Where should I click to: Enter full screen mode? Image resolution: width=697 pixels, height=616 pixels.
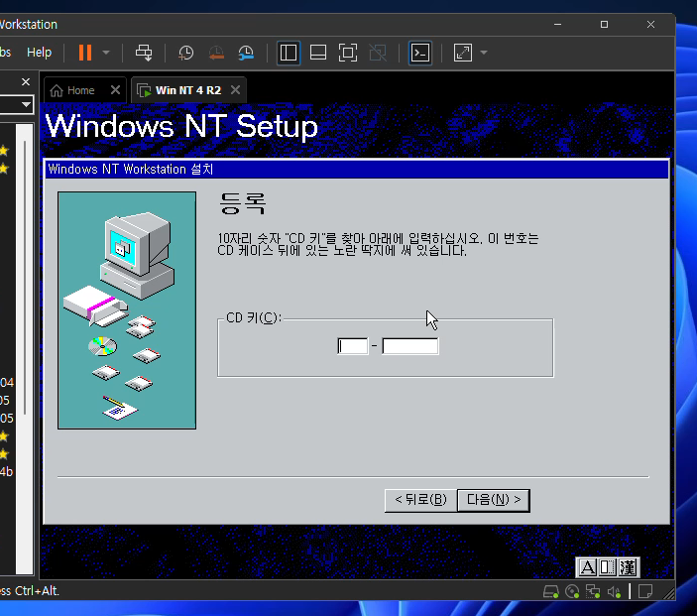(348, 53)
